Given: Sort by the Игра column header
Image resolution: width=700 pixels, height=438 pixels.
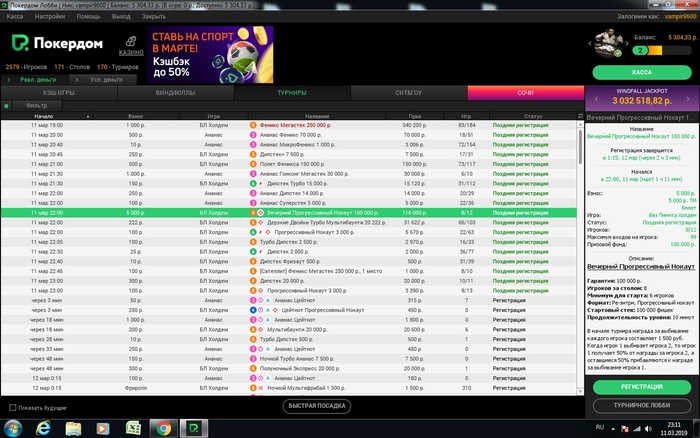Looking at the screenshot, I should pos(213,116).
